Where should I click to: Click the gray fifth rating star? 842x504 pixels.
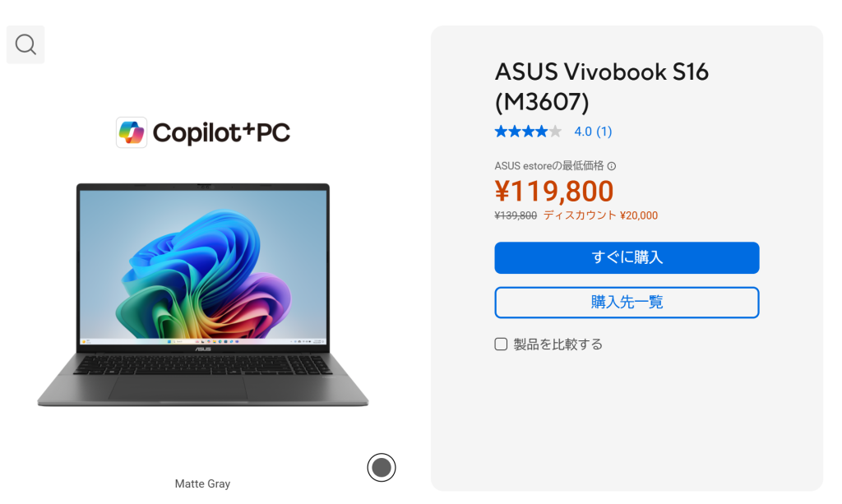pos(555,132)
